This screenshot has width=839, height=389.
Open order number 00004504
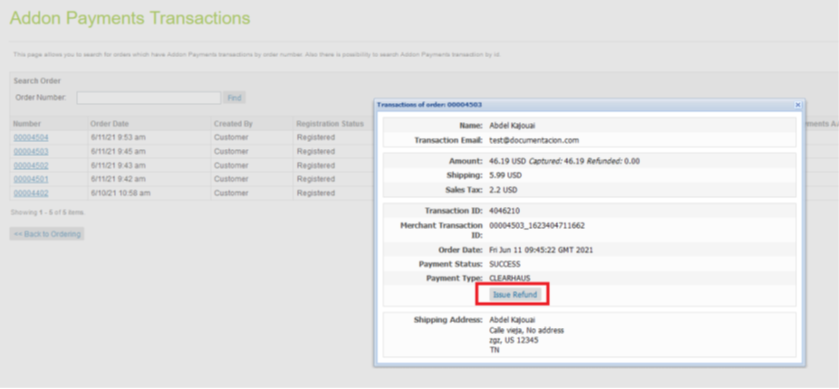pos(31,138)
